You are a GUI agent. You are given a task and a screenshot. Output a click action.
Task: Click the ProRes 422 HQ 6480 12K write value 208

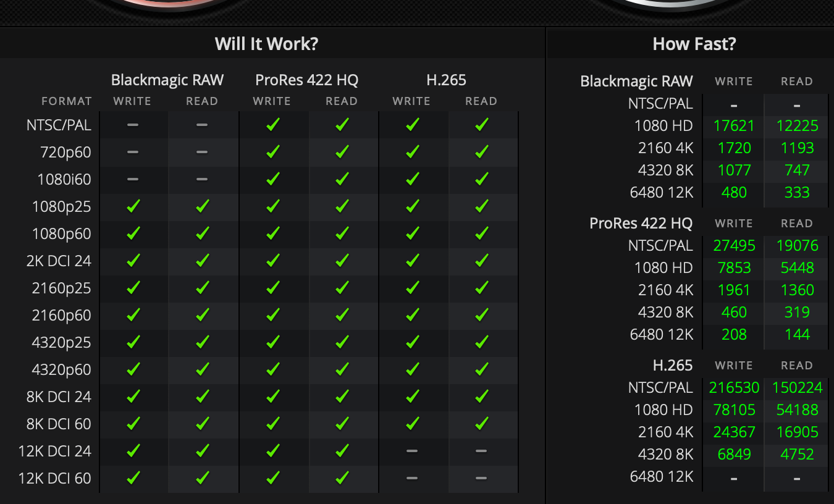733,335
